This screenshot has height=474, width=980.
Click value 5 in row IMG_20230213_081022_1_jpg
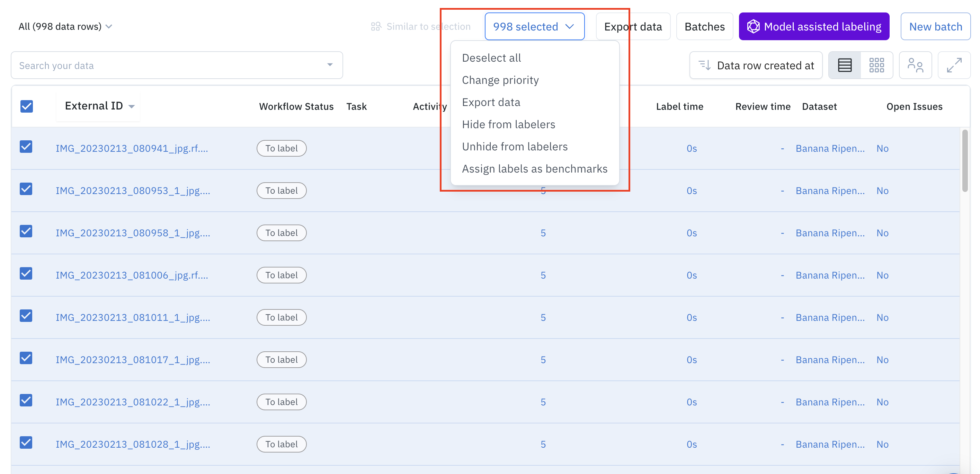click(543, 402)
